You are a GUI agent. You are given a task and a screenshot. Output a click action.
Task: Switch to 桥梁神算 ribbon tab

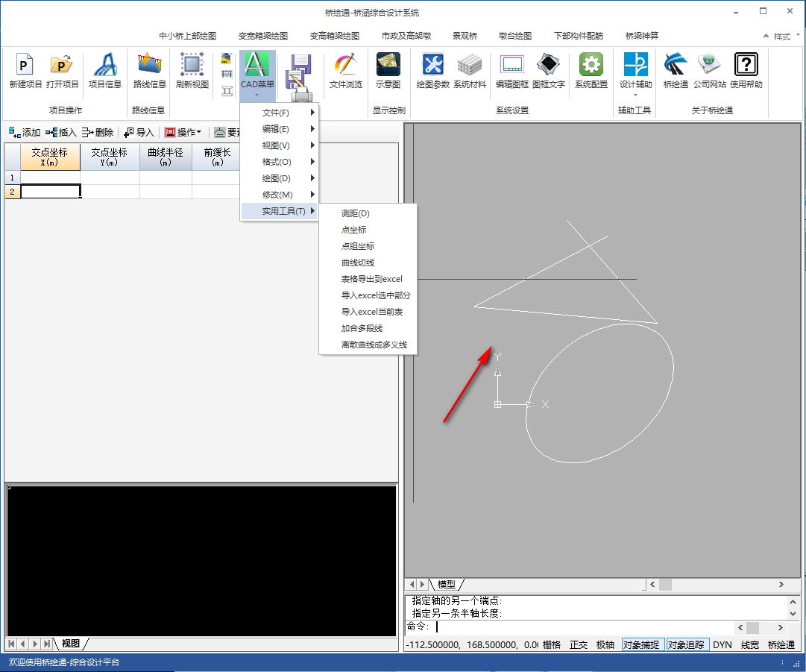(x=641, y=36)
